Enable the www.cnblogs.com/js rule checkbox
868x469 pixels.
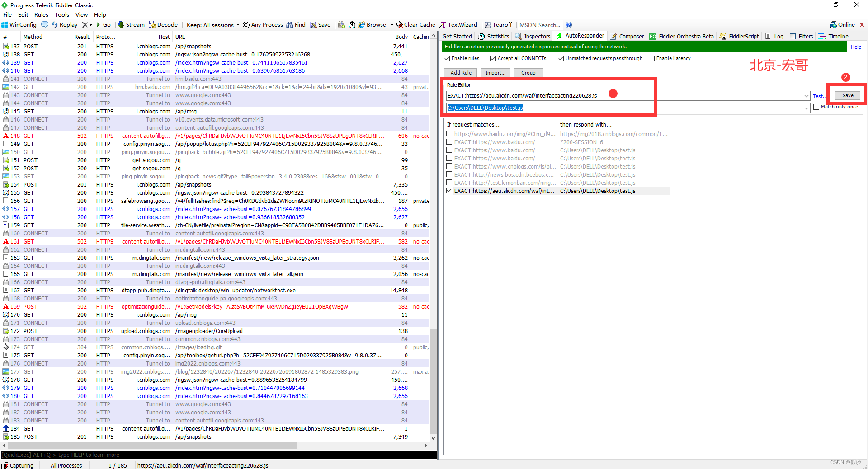pyautogui.click(x=449, y=167)
